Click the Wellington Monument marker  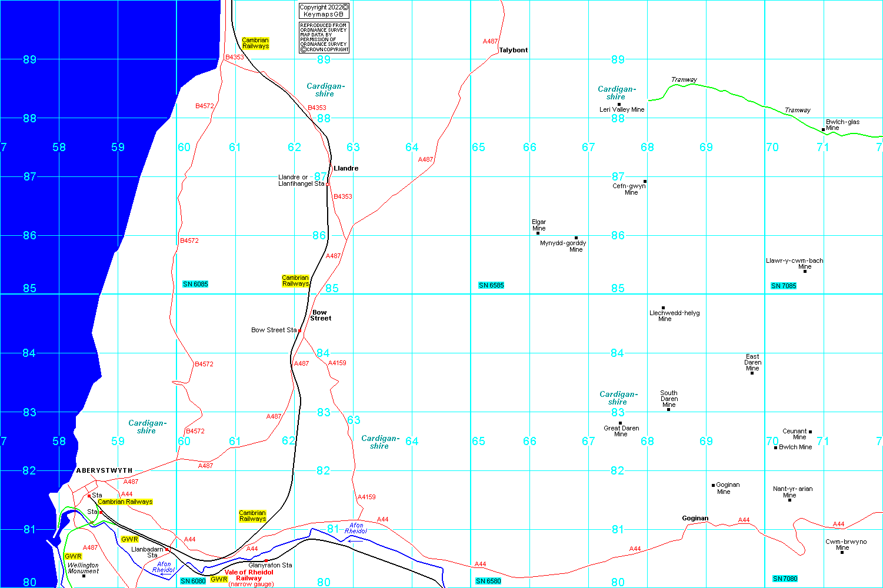84,576
